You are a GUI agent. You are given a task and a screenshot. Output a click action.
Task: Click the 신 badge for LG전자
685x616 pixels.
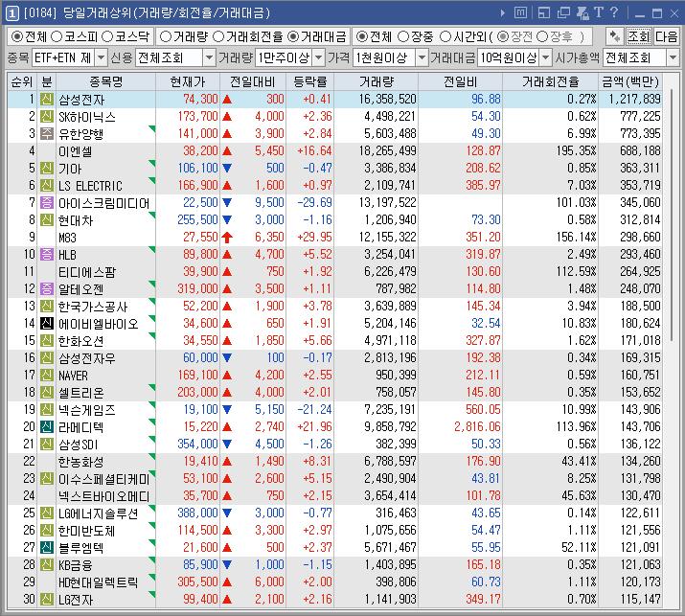(47, 599)
